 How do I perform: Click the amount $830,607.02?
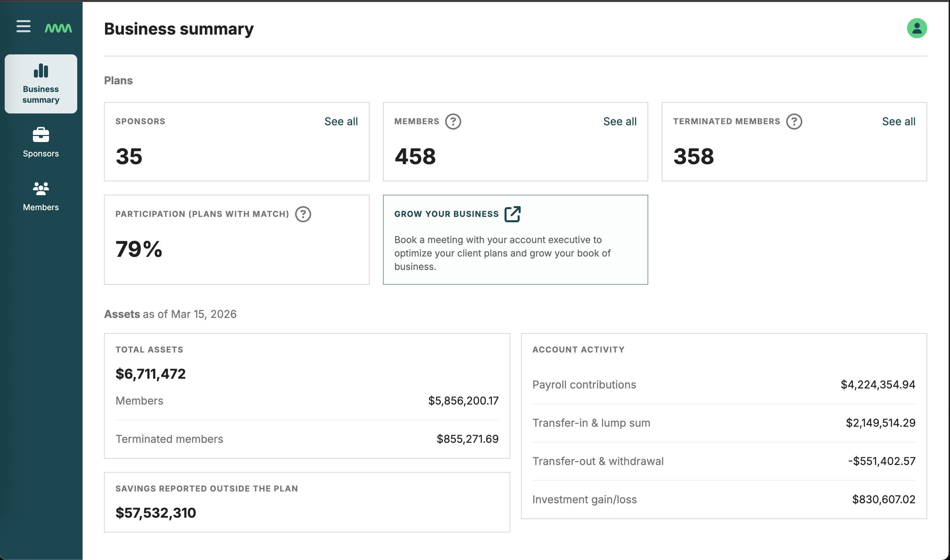(x=884, y=499)
